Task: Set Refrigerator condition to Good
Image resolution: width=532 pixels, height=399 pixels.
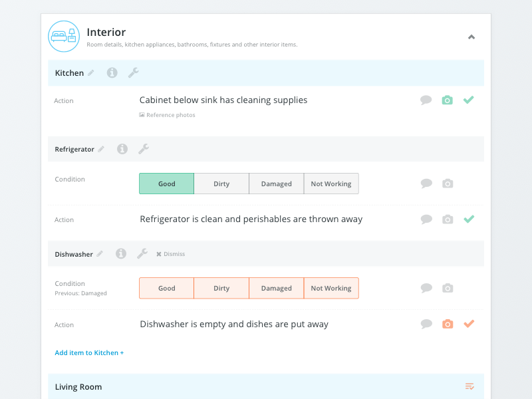Action: coord(166,183)
